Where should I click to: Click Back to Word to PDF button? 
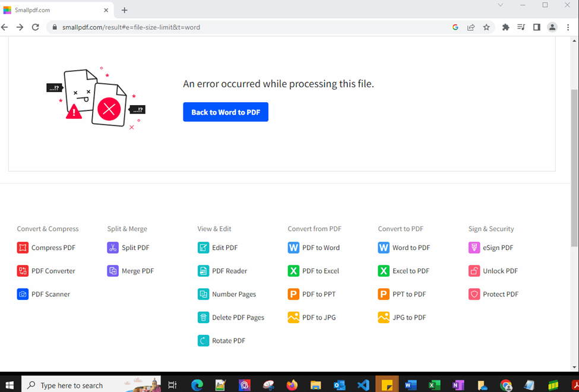(x=226, y=112)
